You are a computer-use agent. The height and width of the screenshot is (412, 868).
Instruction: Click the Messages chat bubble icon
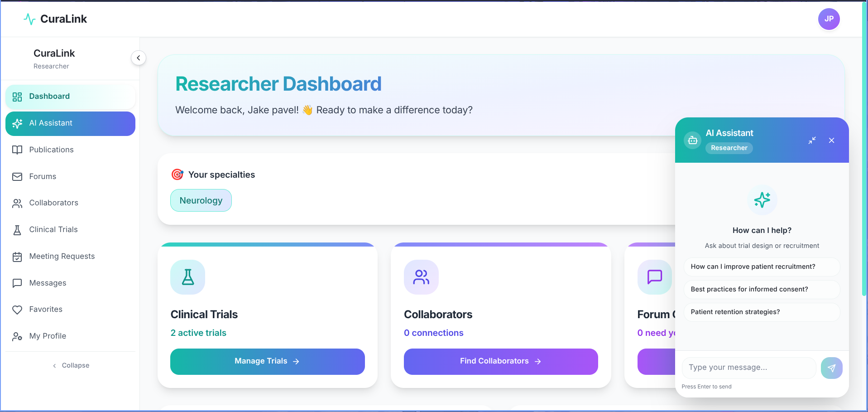(x=17, y=283)
